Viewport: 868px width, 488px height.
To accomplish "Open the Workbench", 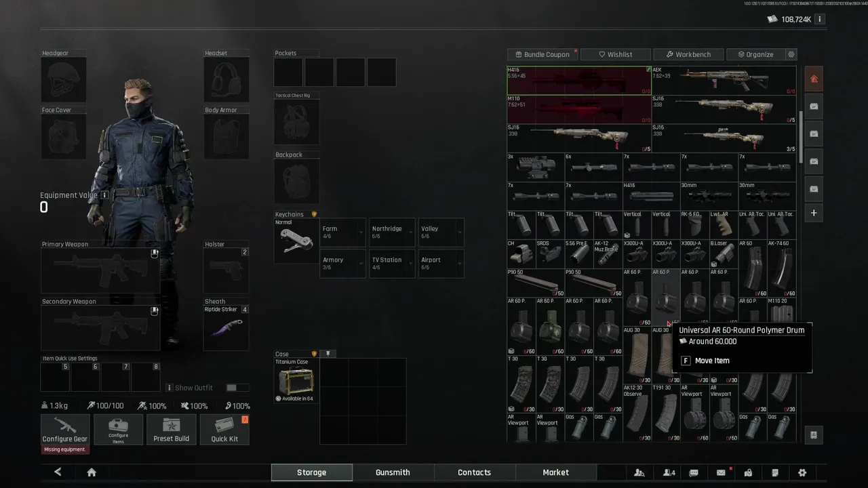I will tap(688, 54).
